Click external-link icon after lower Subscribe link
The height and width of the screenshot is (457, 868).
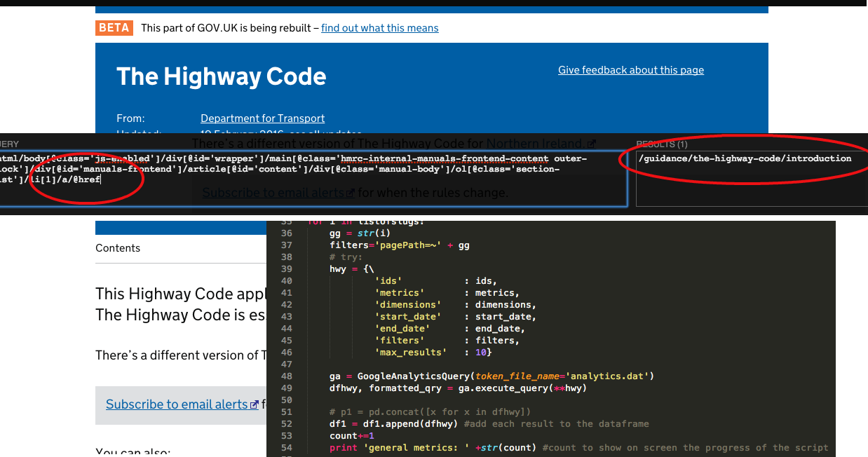coord(255,405)
